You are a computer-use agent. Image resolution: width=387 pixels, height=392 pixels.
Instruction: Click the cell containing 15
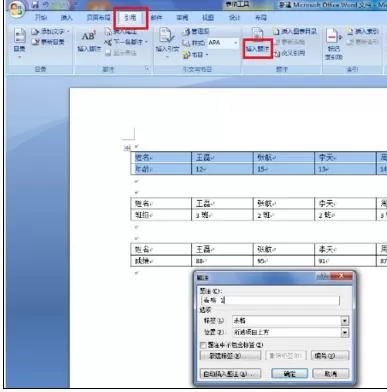tap(284, 169)
